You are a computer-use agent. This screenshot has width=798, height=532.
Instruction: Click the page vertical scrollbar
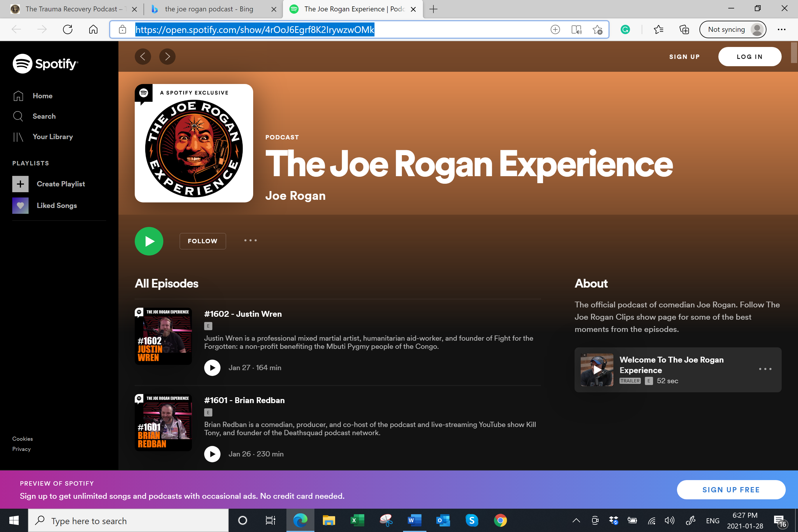[794, 53]
